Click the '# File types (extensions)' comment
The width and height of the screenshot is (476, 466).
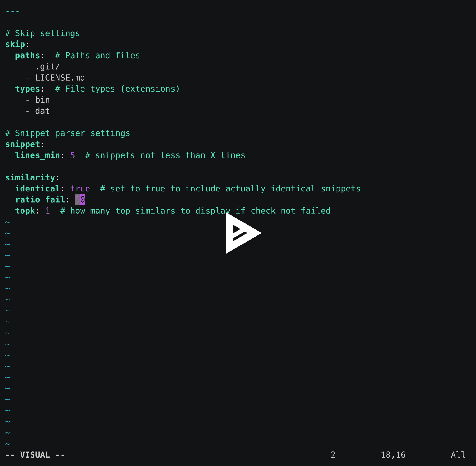click(x=117, y=89)
